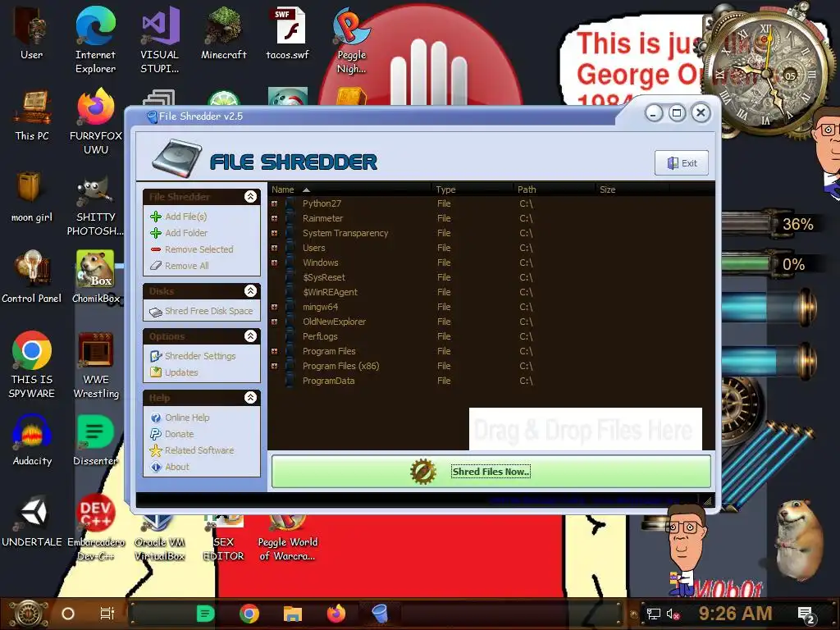Image resolution: width=840 pixels, height=630 pixels.
Task: Collapse the Help sidebar panel
Action: (x=250, y=398)
